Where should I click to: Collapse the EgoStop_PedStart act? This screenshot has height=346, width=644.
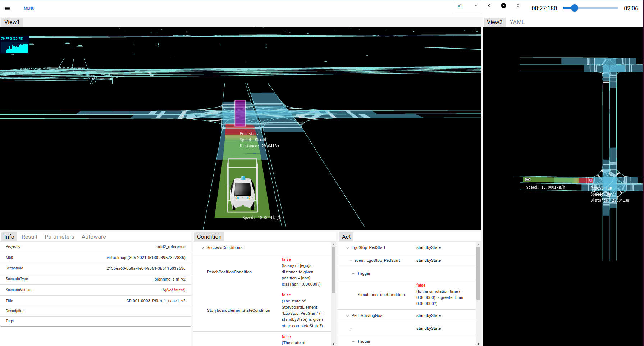pos(347,247)
